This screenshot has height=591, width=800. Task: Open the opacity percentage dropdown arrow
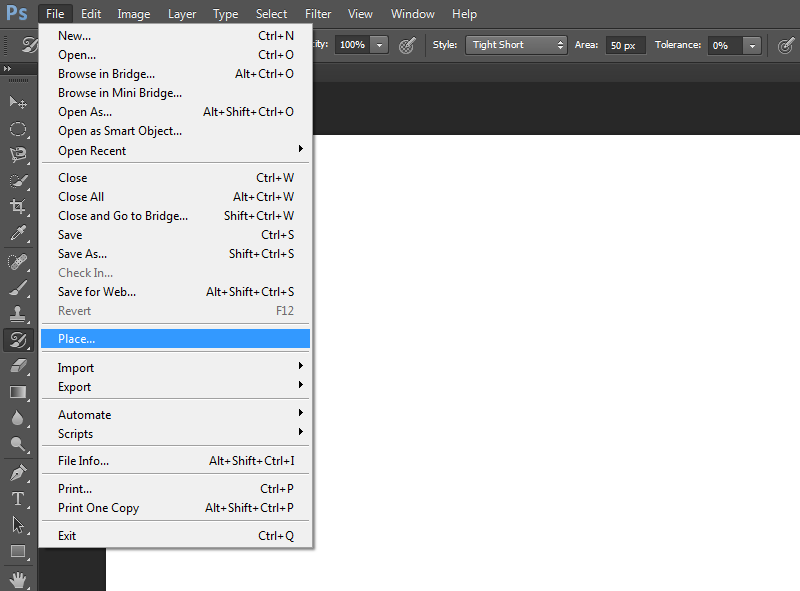pos(380,45)
